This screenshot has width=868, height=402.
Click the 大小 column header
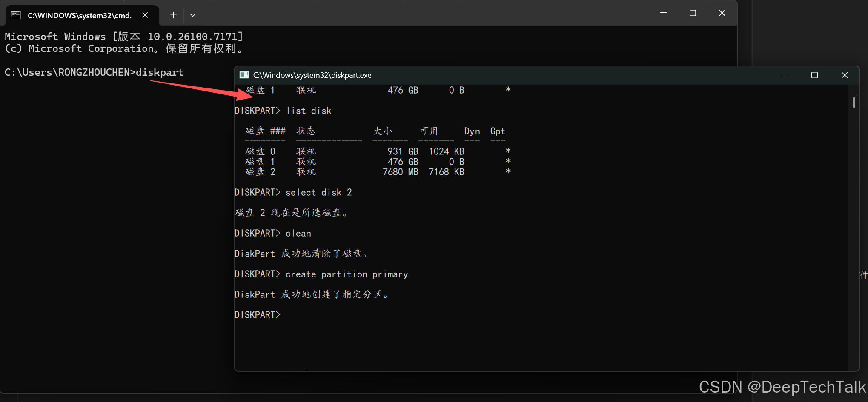coord(383,131)
